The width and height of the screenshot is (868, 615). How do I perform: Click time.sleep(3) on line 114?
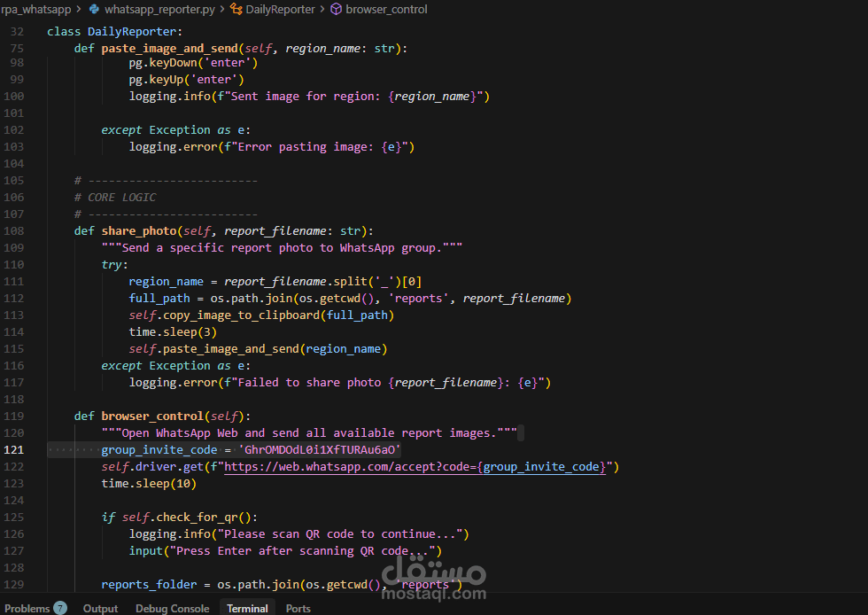click(x=173, y=332)
